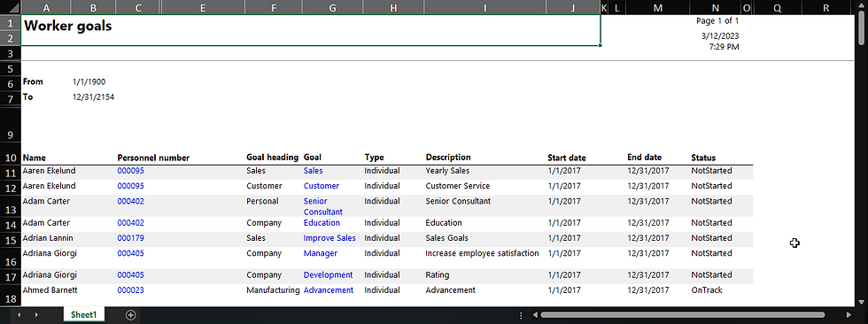Viewport: 868px width, 324px height.
Task: Follow the Manager goal link
Action: [x=321, y=253]
